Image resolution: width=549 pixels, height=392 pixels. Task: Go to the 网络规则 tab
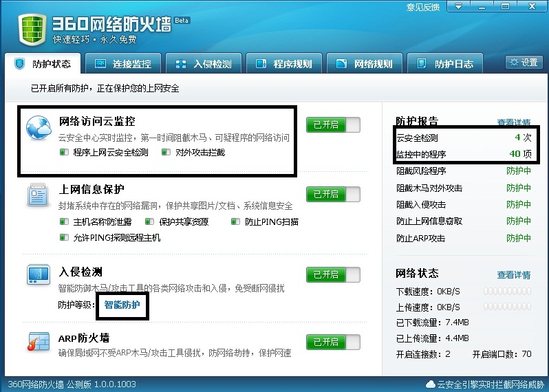pos(365,63)
